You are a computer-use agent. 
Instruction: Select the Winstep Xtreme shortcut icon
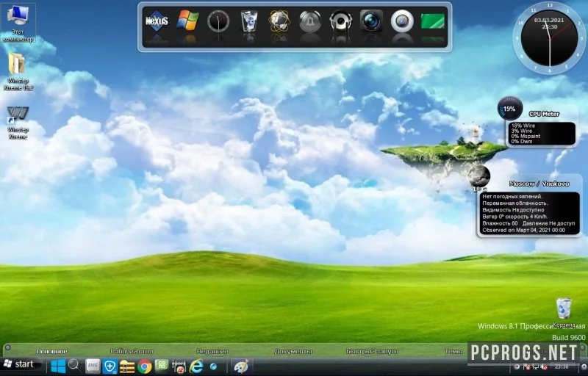click(18, 123)
